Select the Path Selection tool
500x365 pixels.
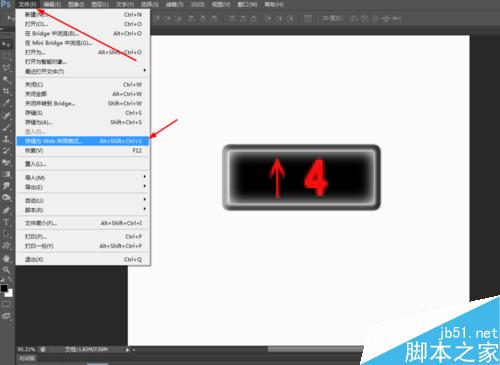click(x=6, y=234)
